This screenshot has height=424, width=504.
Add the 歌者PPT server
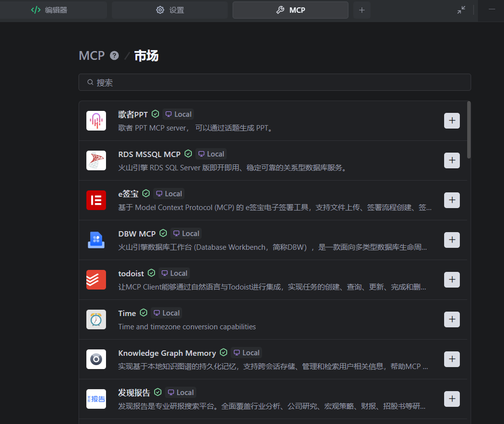point(452,121)
